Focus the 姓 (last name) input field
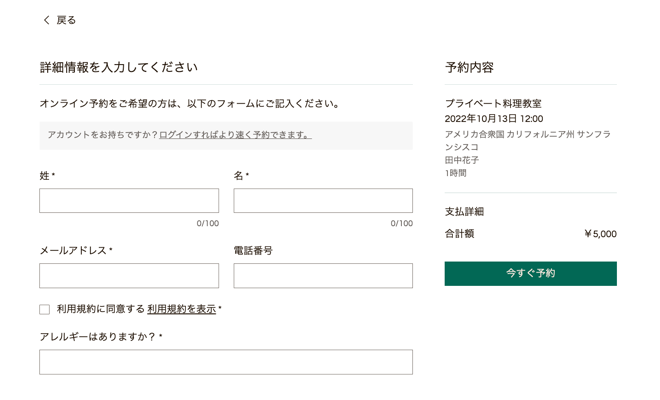 [129, 200]
